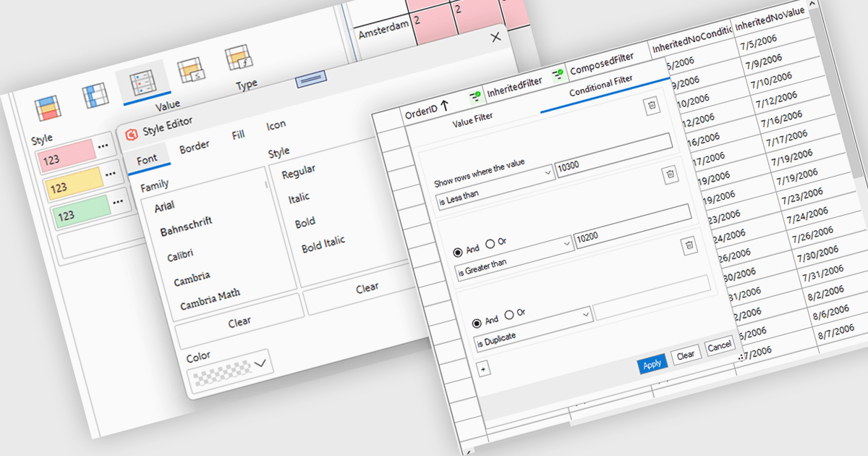Select 'Or' radio above 'is Greater than'
Image resolution: width=868 pixels, height=456 pixels.
491,243
